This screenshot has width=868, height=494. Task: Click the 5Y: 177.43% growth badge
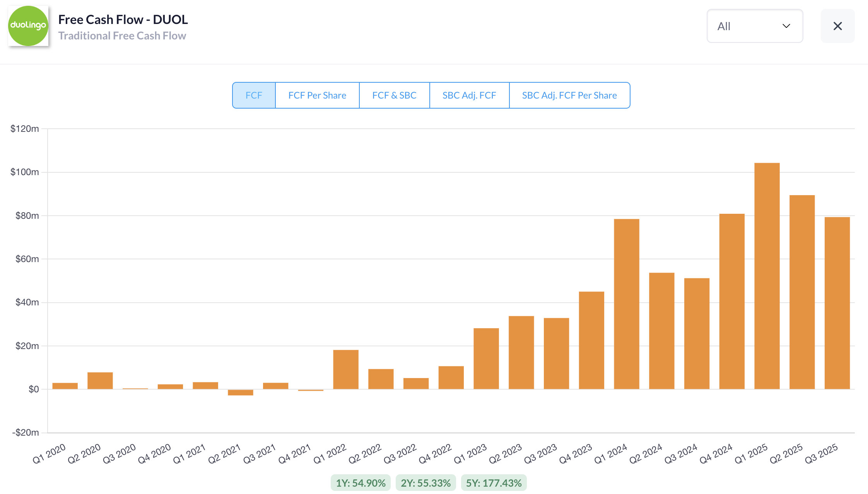click(x=494, y=483)
